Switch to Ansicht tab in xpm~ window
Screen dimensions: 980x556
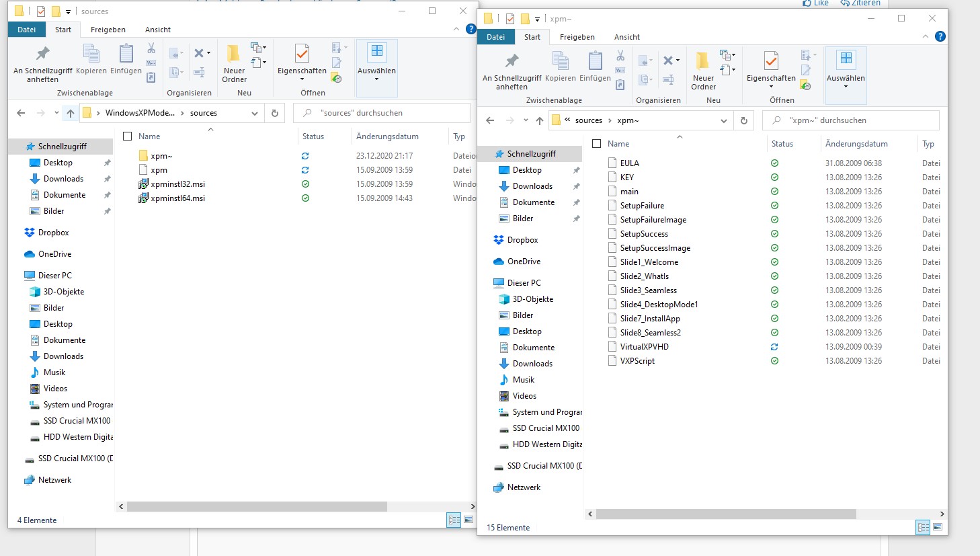(x=627, y=37)
